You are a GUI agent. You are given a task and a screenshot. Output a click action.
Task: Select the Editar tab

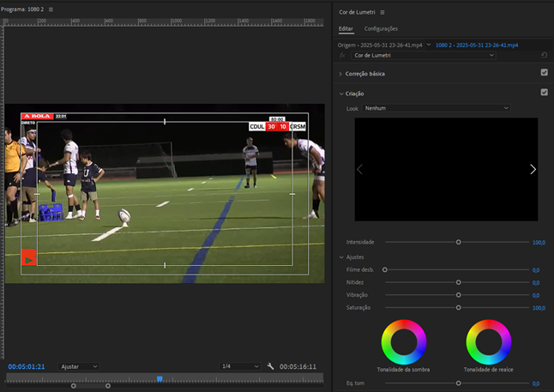[346, 28]
